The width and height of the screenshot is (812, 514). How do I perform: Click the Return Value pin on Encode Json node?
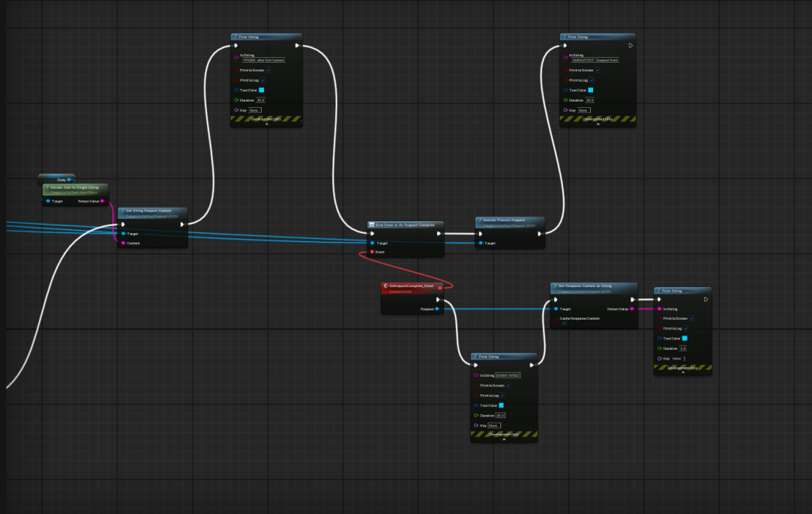pyautogui.click(x=102, y=201)
